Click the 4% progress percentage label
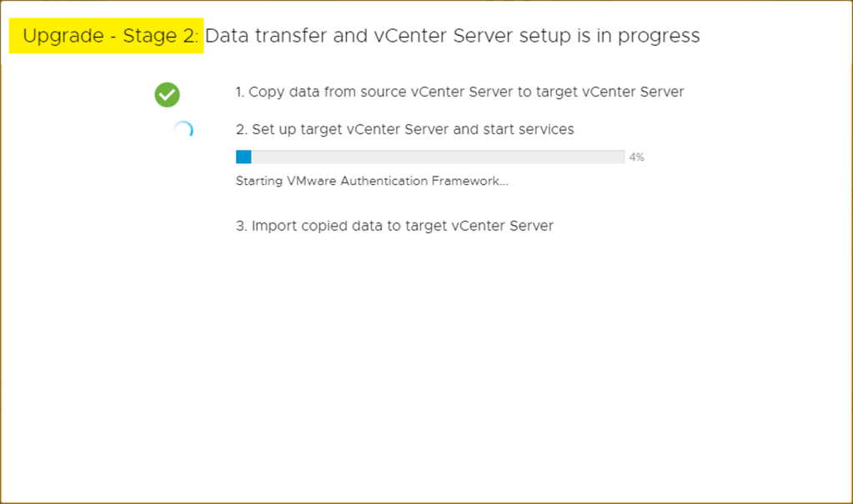The height and width of the screenshot is (504, 853). 636,157
